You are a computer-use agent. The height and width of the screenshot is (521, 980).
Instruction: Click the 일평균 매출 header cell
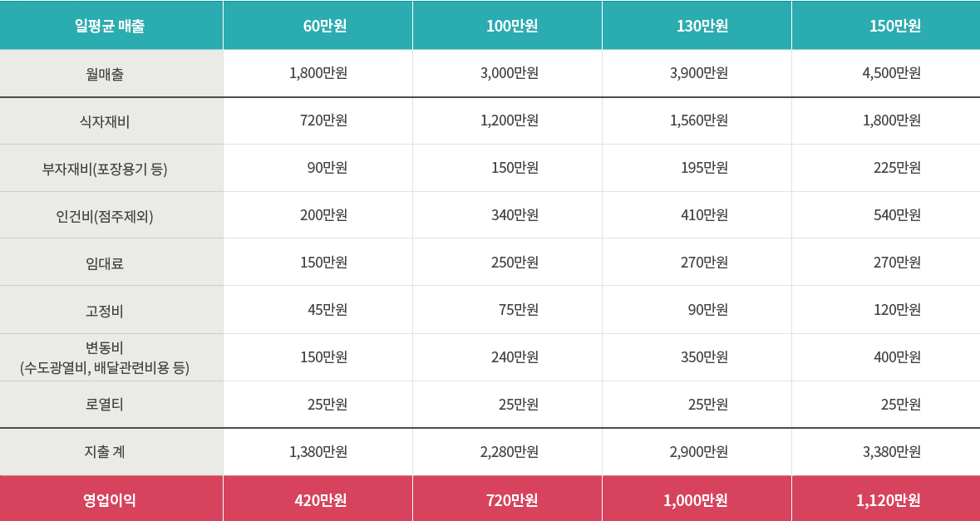(x=111, y=26)
